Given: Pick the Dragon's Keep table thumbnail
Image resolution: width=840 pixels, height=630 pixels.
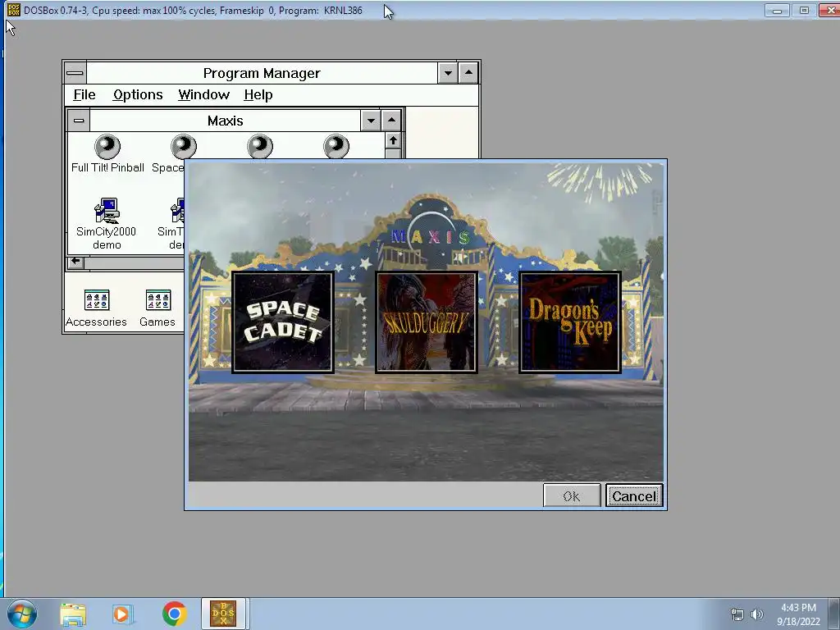Looking at the screenshot, I should (570, 322).
